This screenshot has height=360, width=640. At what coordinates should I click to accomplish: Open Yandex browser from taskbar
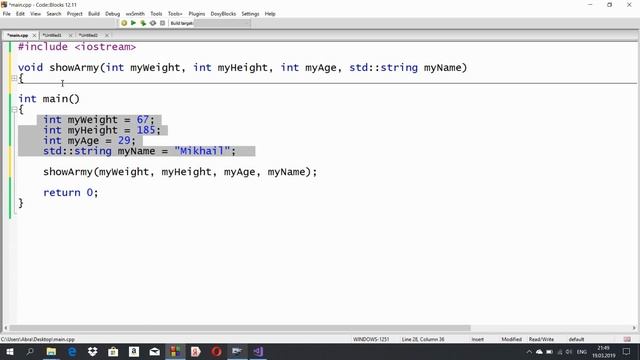pos(196,352)
